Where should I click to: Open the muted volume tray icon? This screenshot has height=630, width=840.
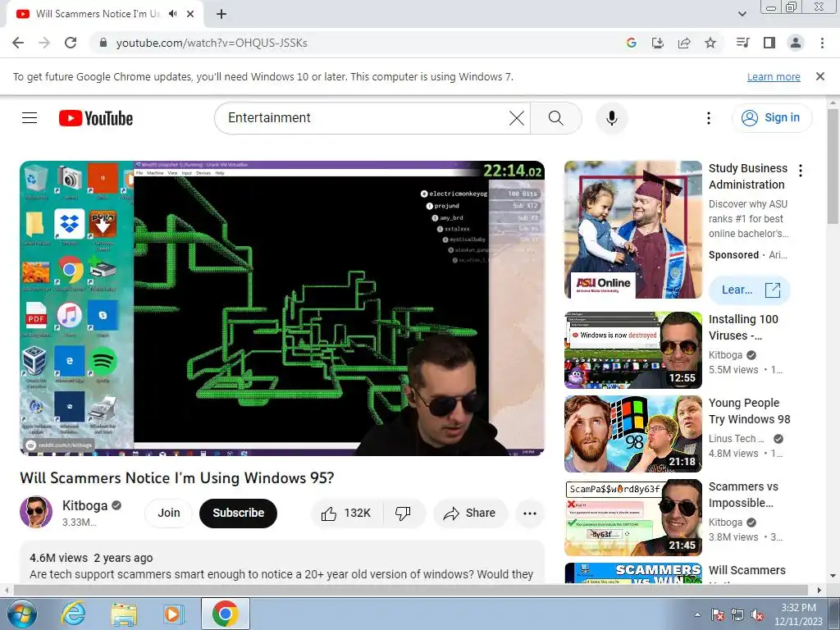tap(757, 614)
